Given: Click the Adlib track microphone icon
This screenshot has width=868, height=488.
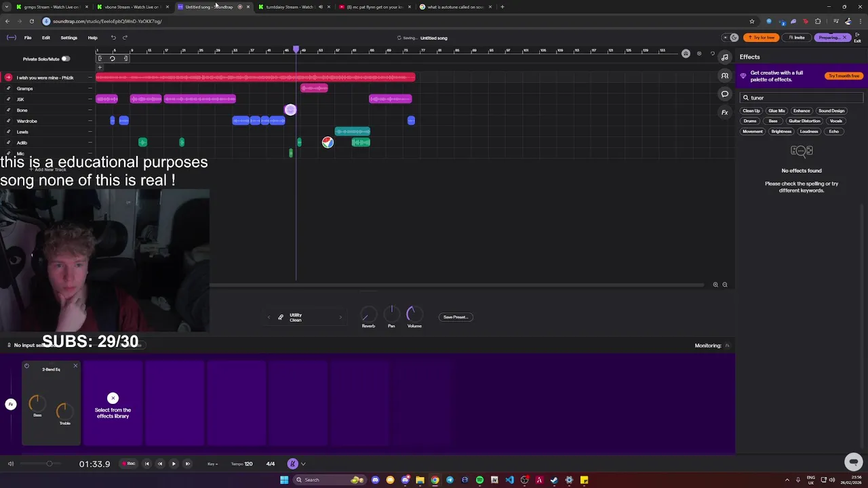Looking at the screenshot, I should tap(8, 142).
